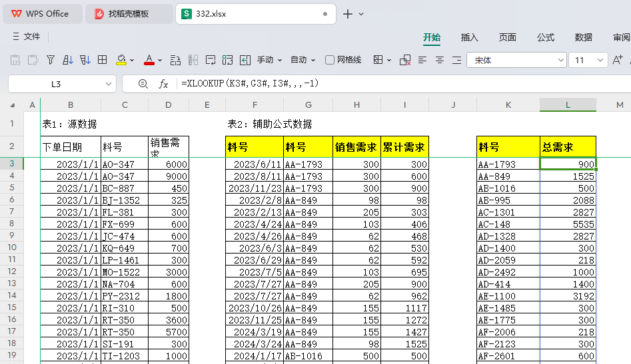Switch to the 开始 ribbon tab

(x=432, y=37)
